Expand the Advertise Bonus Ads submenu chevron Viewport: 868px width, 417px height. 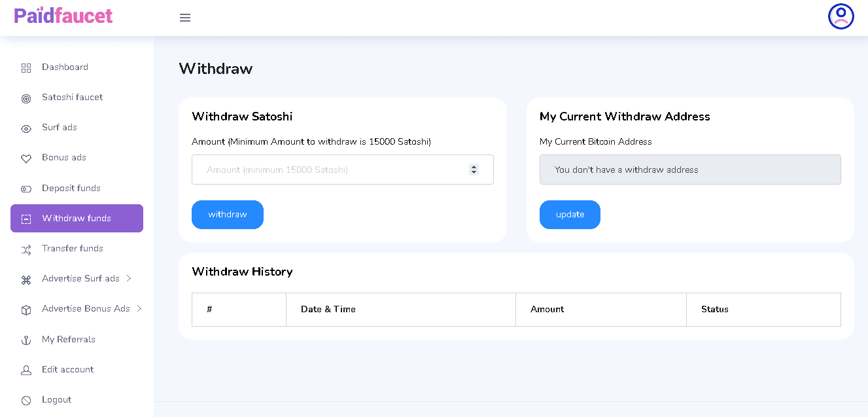click(x=139, y=308)
